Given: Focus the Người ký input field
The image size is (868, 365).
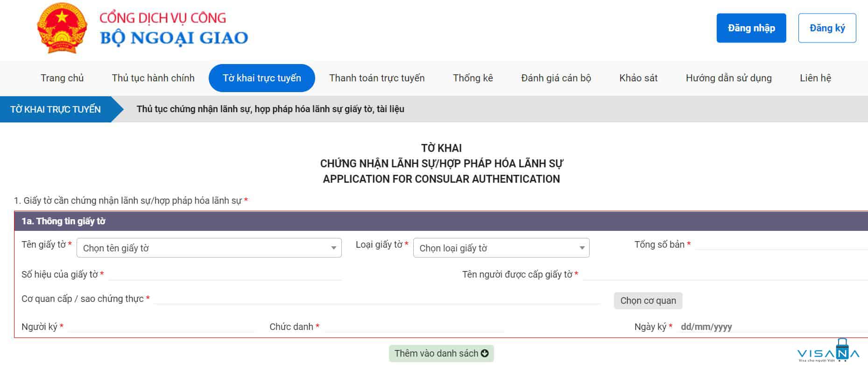Looking at the screenshot, I should (161, 326).
